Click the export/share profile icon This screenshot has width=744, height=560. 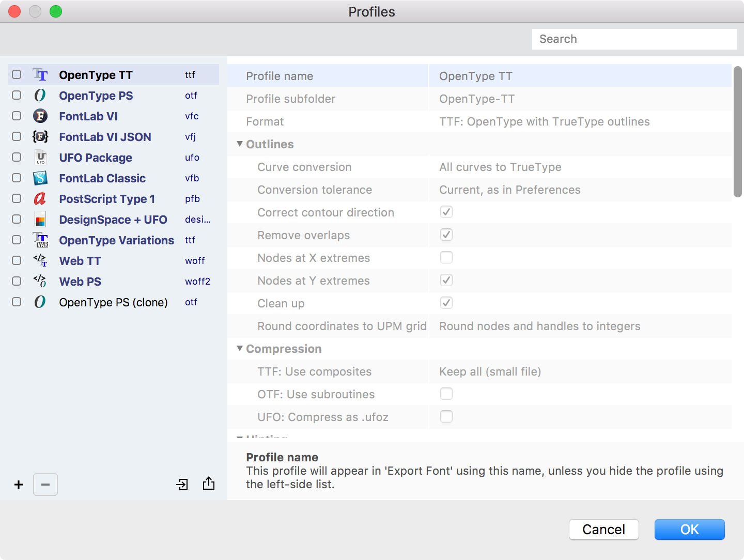209,484
